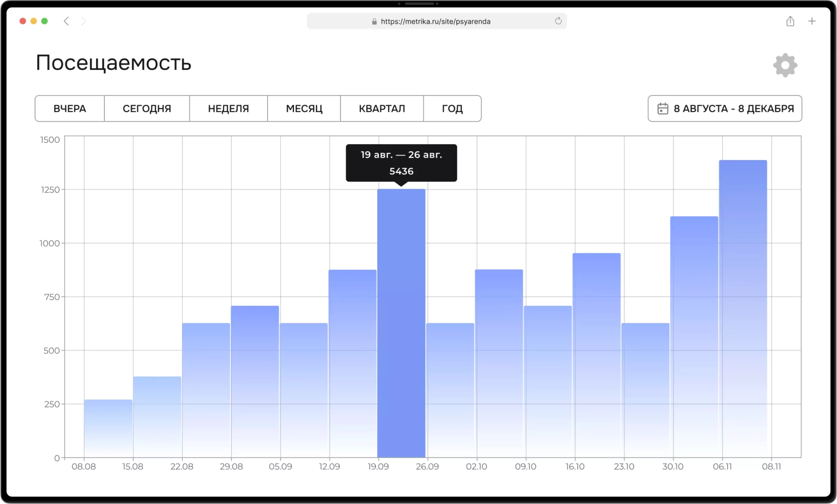Screen dimensions: 837x504
Task: Click the bar starting at 26.09
Action: (x=450, y=390)
